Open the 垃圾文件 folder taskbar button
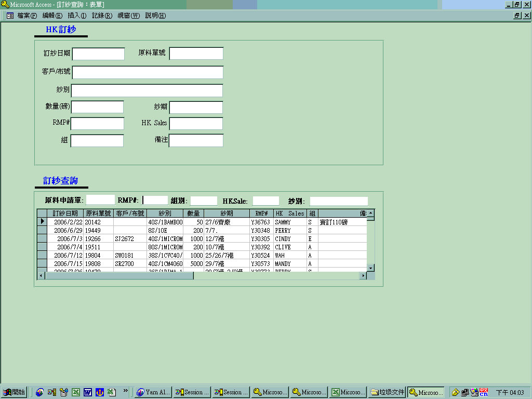The height and width of the screenshot is (399, 532). (387, 392)
